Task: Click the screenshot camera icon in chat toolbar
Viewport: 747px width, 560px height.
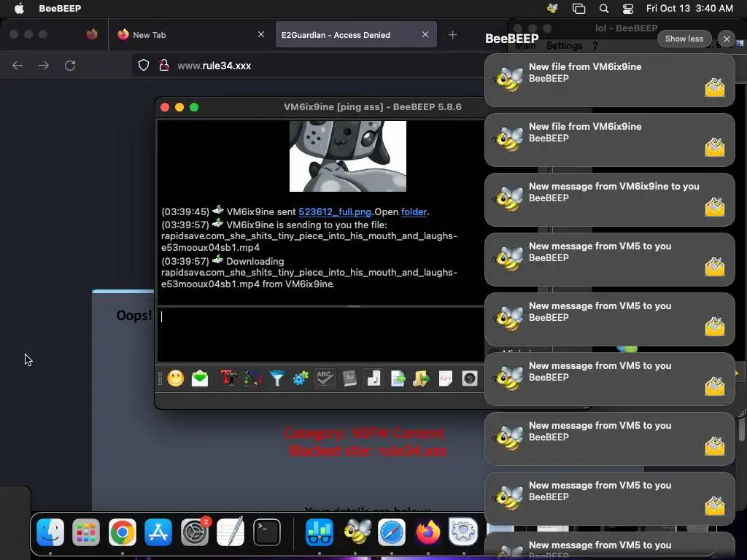Action: coord(470,378)
